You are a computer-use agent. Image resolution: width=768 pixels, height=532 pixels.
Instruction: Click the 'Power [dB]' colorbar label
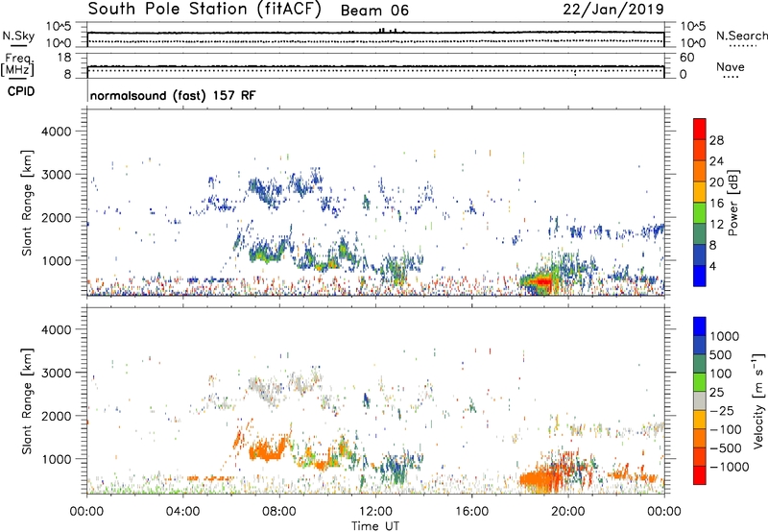733,203
